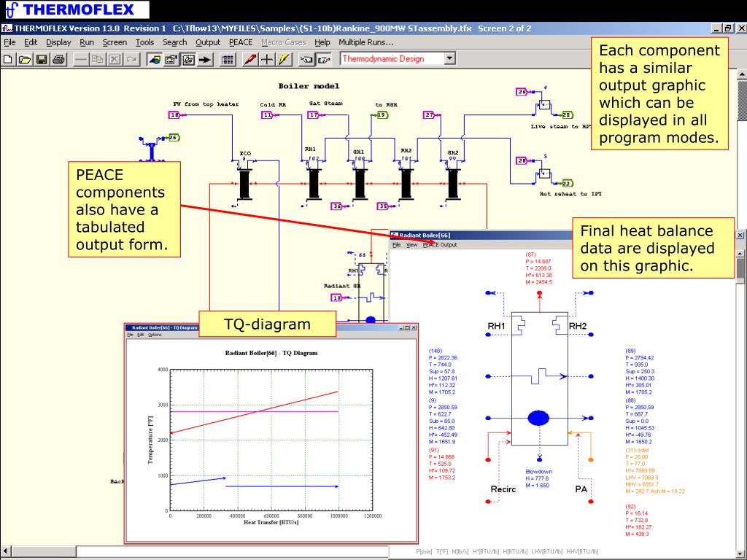Open the PEACE menu in main menu bar
The height and width of the screenshot is (560, 747).
(x=241, y=42)
